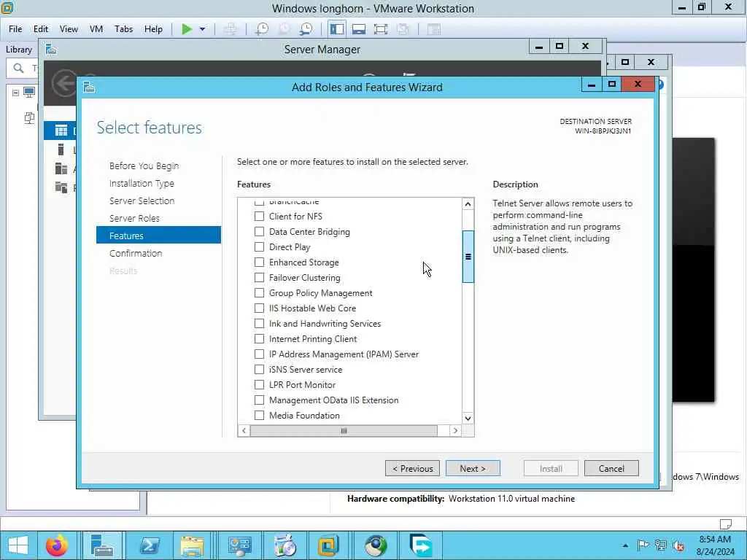Click the Server Manager title bar icon
This screenshot has height=560, width=747.
51,49
